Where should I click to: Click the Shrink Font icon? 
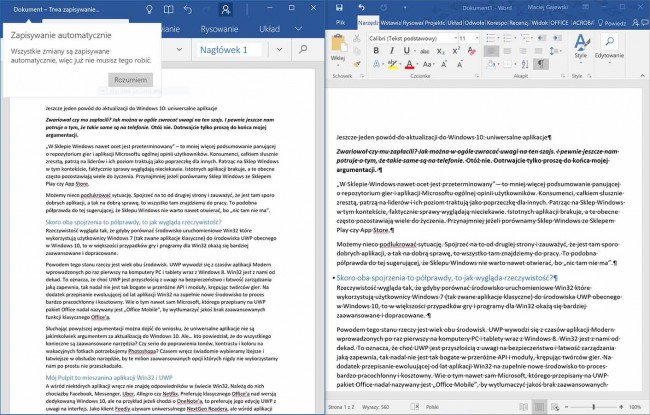click(459, 64)
